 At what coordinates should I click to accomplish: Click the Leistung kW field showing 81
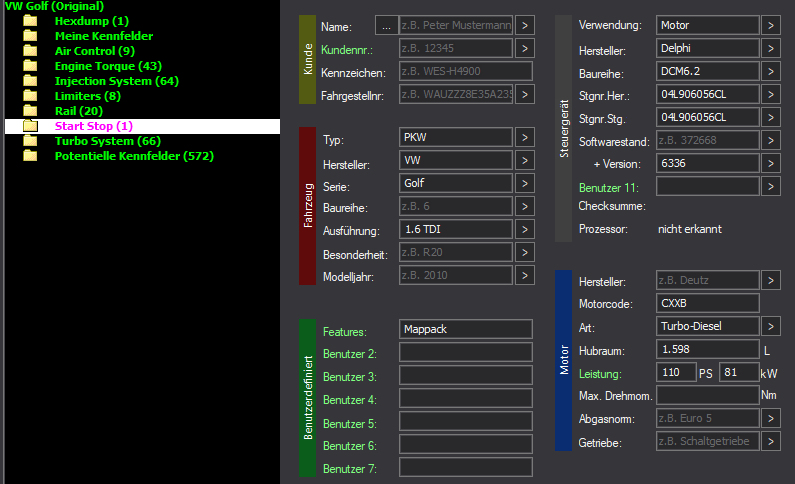point(739,373)
